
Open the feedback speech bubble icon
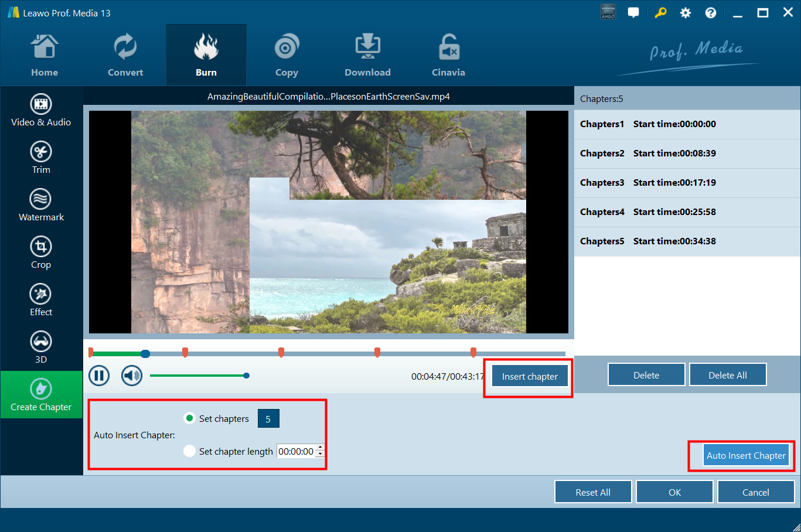[x=633, y=12]
